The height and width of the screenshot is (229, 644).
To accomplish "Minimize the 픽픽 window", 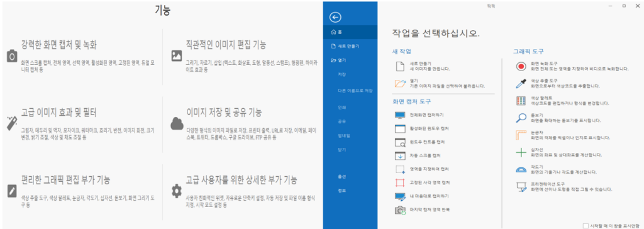I will [611, 6].
